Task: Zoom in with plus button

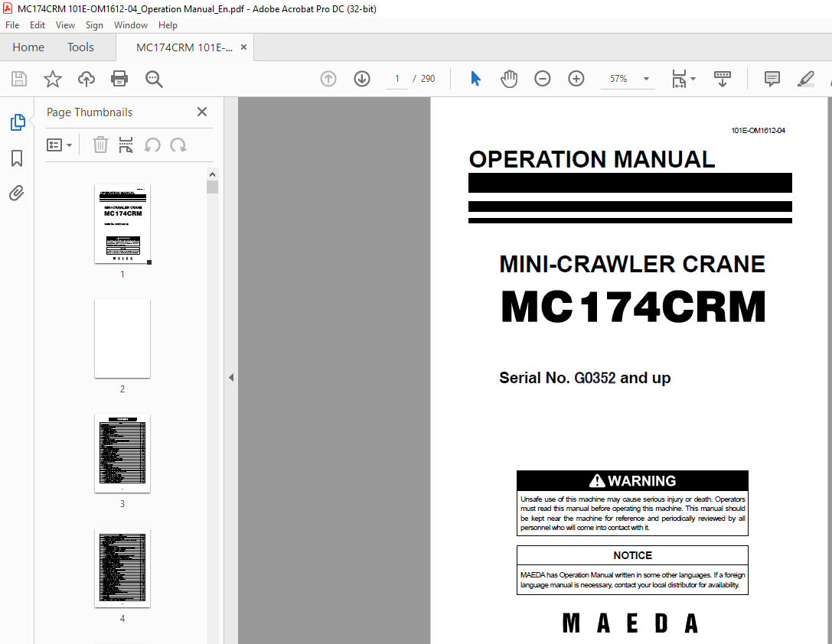Action: point(576,79)
